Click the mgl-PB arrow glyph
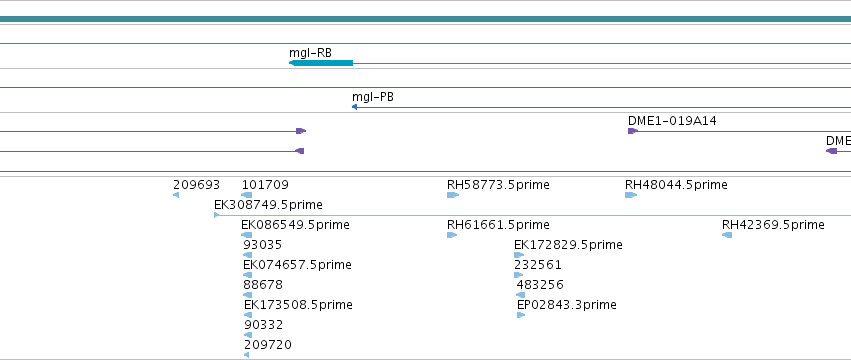This screenshot has height=360, width=851. tap(354, 107)
